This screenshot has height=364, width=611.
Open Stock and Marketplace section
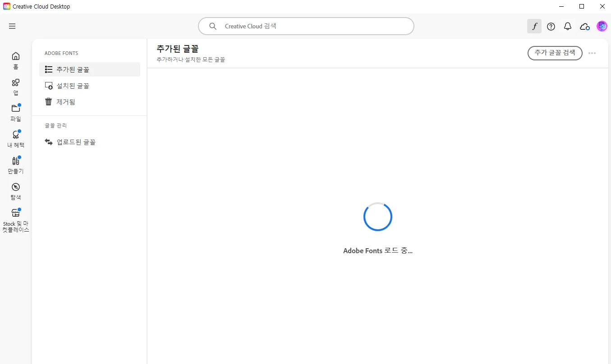coord(16,221)
